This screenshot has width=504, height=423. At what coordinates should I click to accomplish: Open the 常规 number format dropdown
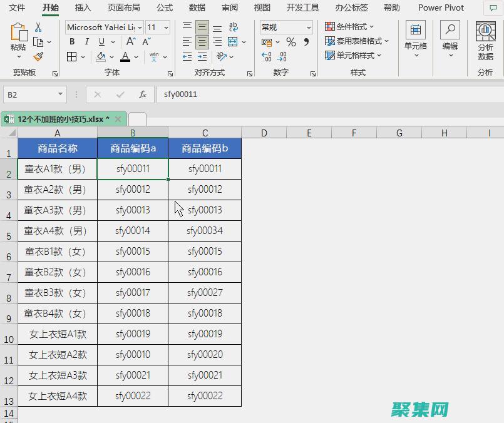309,27
